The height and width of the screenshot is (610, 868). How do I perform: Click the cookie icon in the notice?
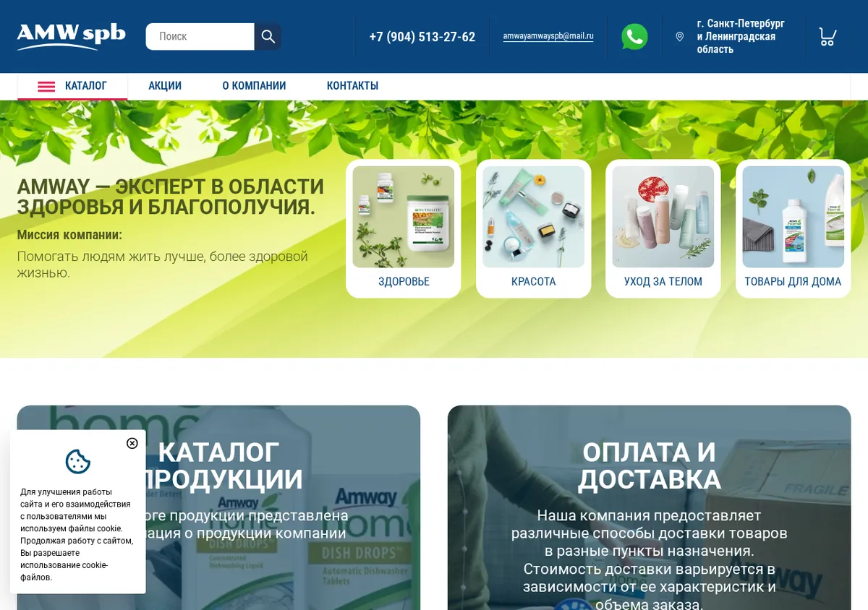click(x=78, y=461)
